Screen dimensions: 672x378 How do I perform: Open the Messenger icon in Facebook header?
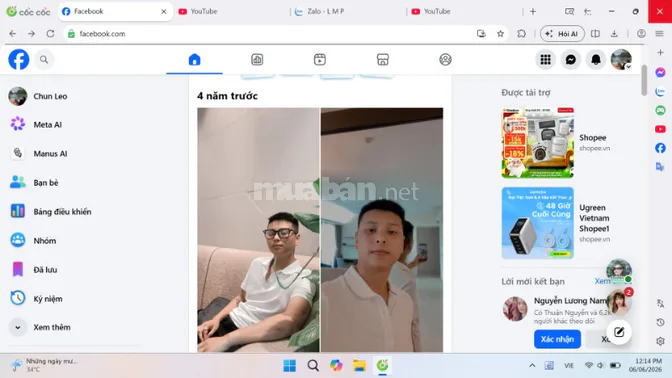click(570, 60)
